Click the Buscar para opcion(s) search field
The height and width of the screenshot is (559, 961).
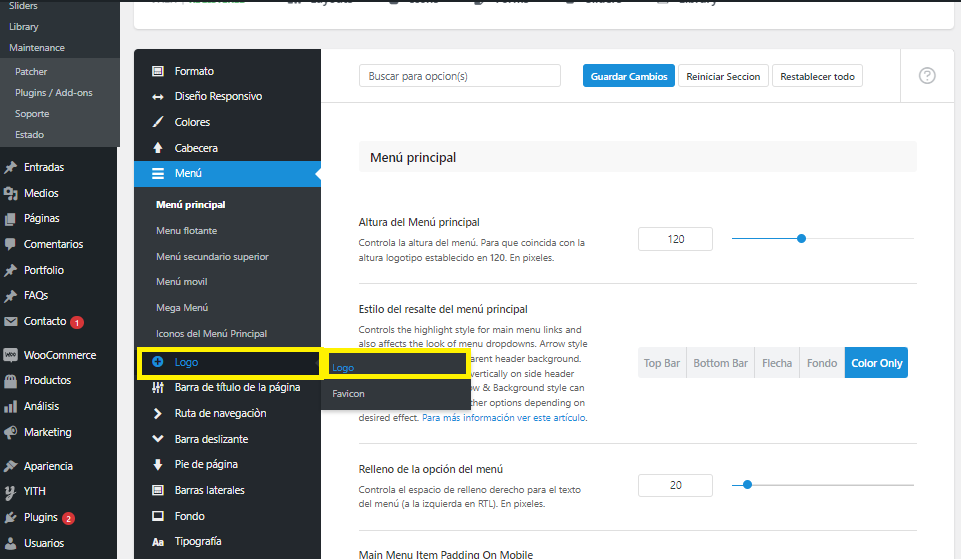coord(459,76)
